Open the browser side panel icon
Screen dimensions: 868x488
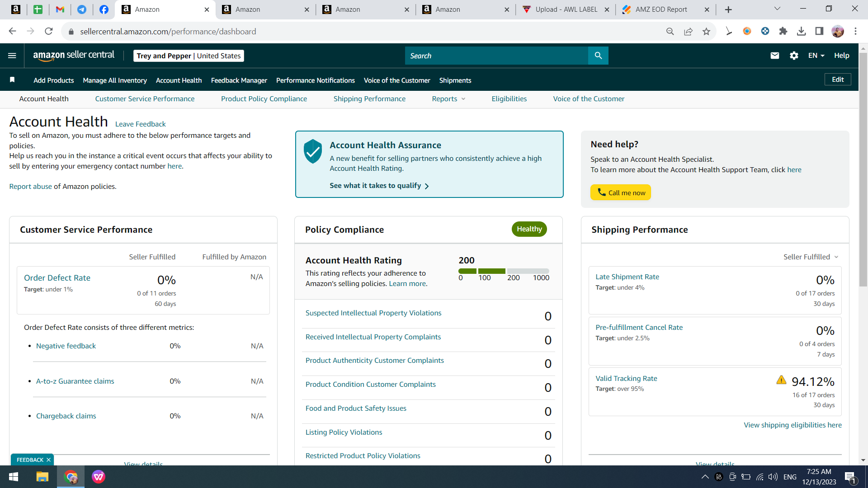[819, 31]
